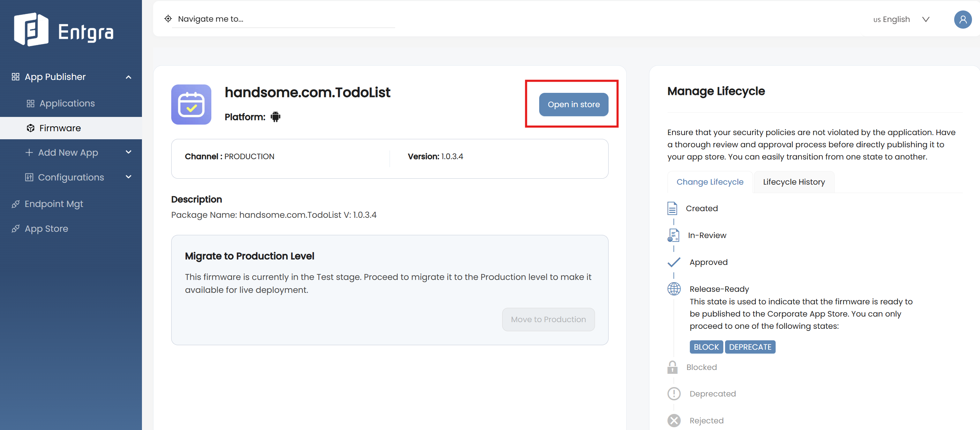Click the Open in store button

[573, 104]
